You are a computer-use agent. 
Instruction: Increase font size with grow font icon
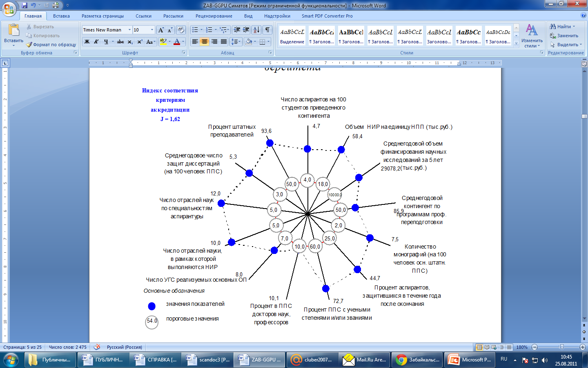pos(161,30)
